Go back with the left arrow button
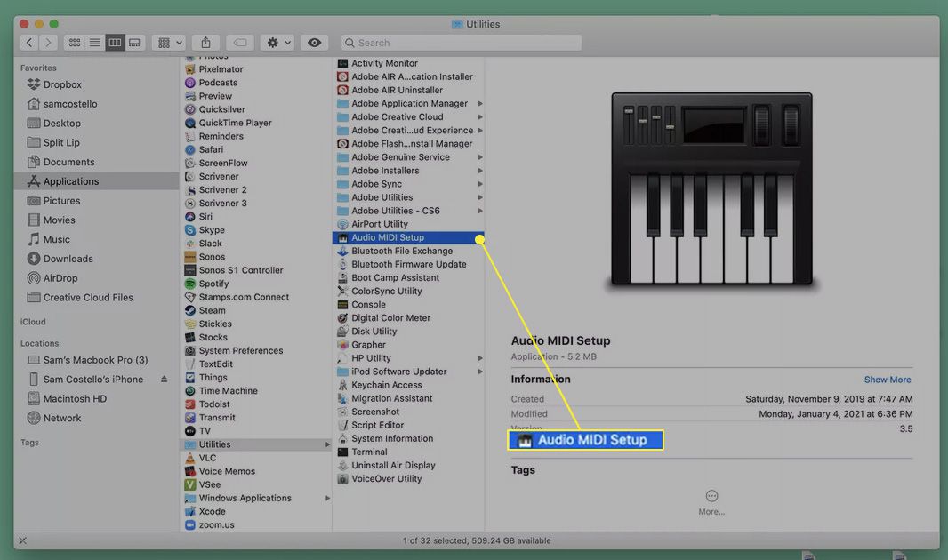Screen dimensions: 948x560 point(29,43)
